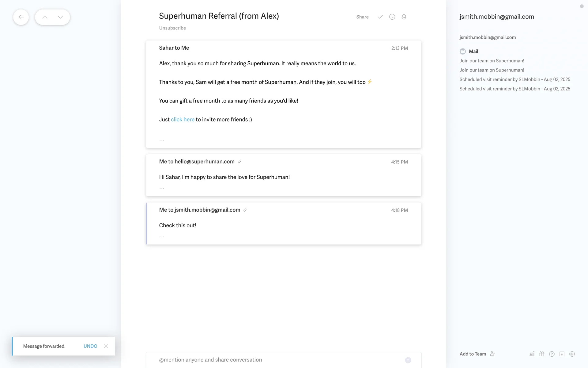Open the gift referral icon
Viewport: 588px width, 368px height.
pyautogui.click(x=542, y=354)
